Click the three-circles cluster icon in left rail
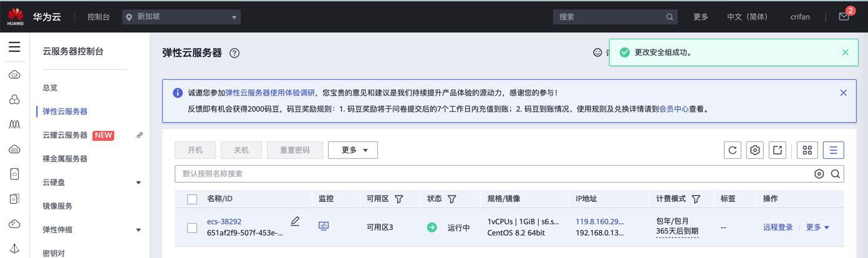 (14, 100)
